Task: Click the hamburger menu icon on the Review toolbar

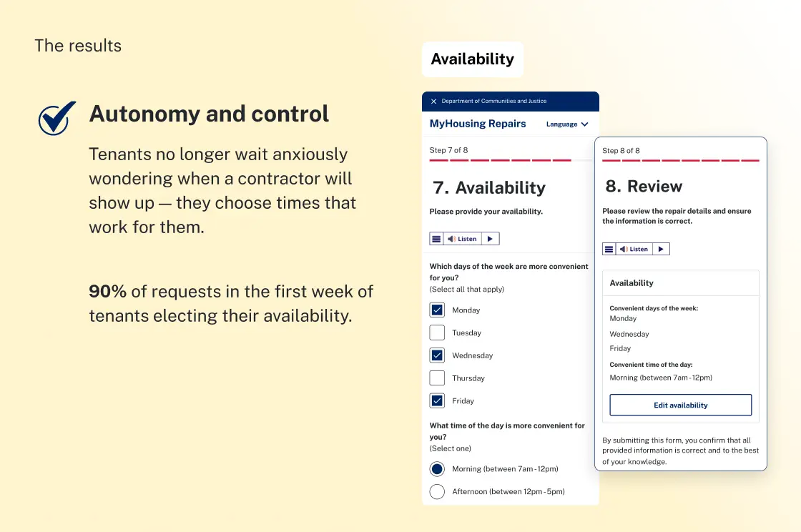Action: [x=609, y=248]
